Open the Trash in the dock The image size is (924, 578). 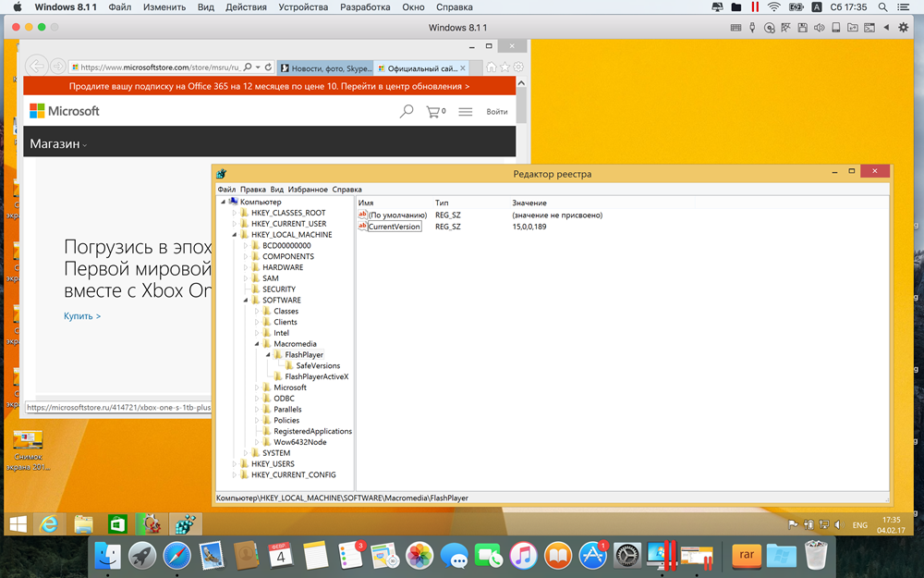click(816, 555)
